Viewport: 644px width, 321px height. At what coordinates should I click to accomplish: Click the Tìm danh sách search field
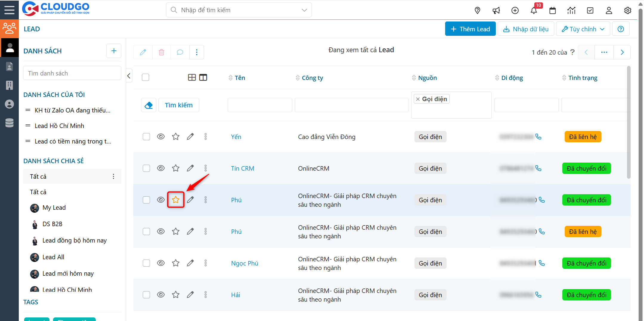pyautogui.click(x=72, y=73)
